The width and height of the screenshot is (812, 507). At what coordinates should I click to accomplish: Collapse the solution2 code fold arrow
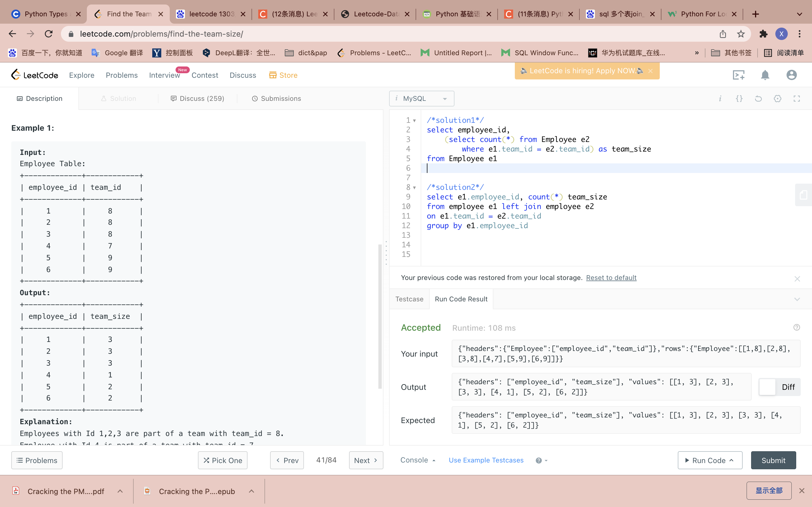(x=414, y=188)
